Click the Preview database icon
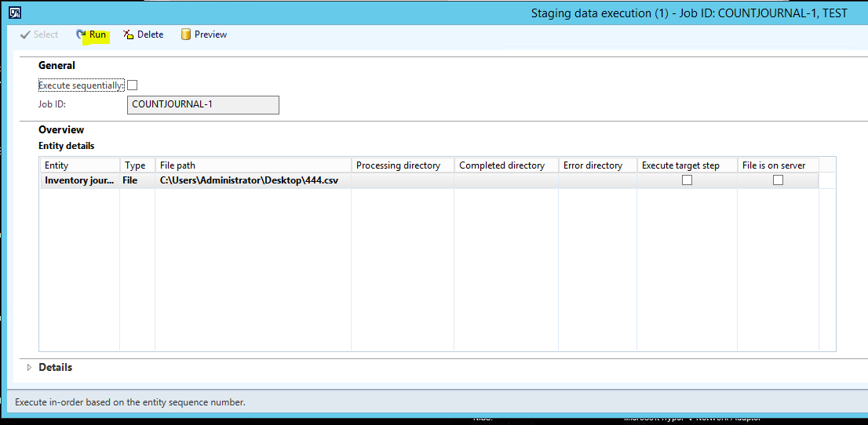 (186, 35)
